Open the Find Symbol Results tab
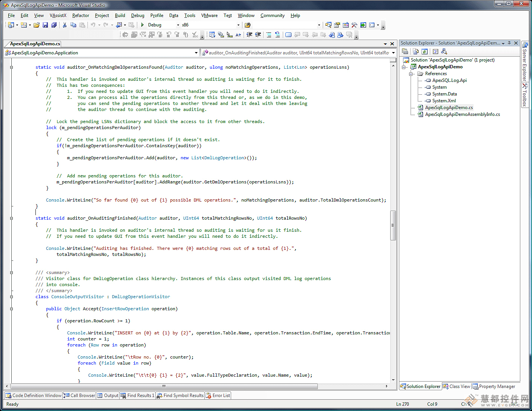 point(180,396)
